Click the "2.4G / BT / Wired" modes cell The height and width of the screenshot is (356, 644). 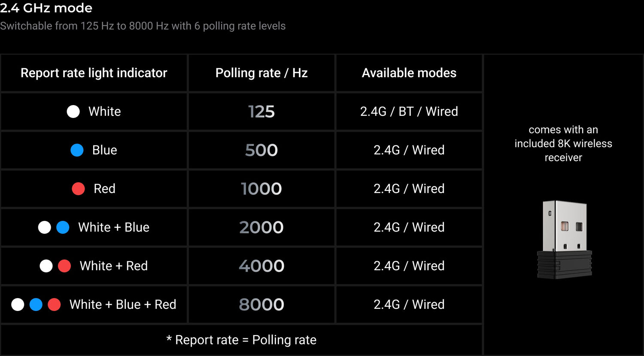tap(409, 112)
